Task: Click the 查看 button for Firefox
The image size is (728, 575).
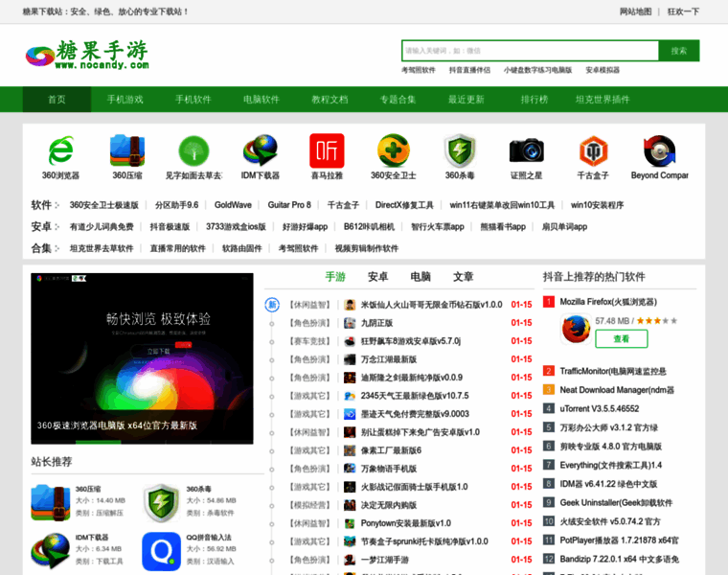Action: click(x=622, y=338)
